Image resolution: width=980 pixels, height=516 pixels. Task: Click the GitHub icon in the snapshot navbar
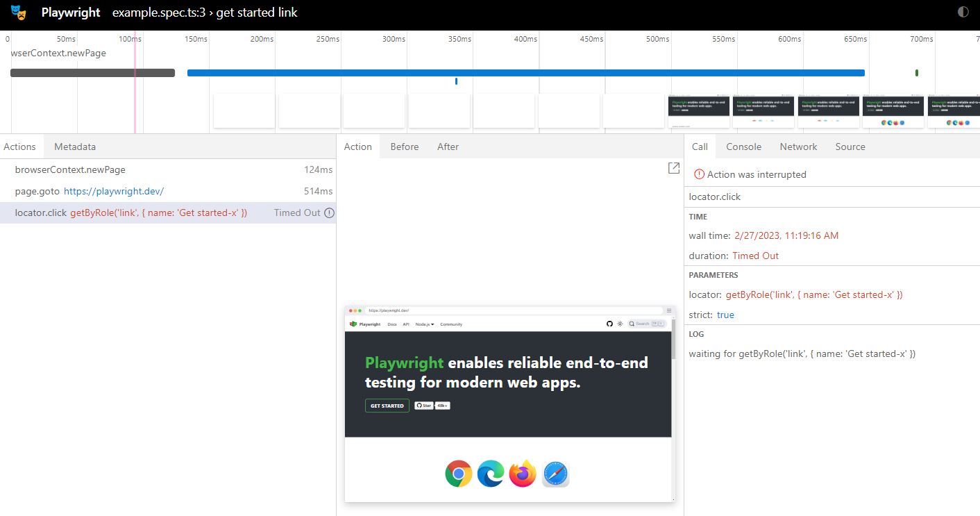click(x=609, y=324)
